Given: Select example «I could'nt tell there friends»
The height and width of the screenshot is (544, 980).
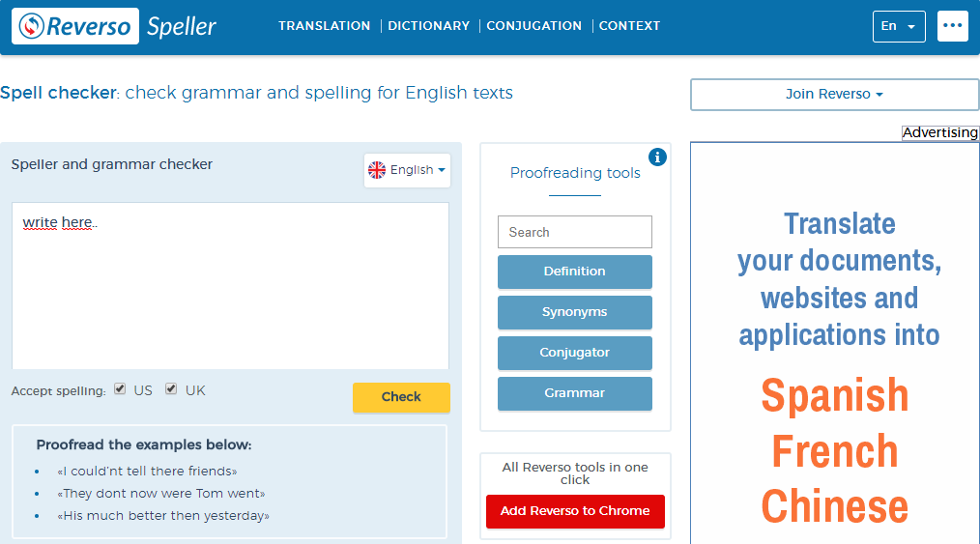Looking at the screenshot, I should point(147,471).
